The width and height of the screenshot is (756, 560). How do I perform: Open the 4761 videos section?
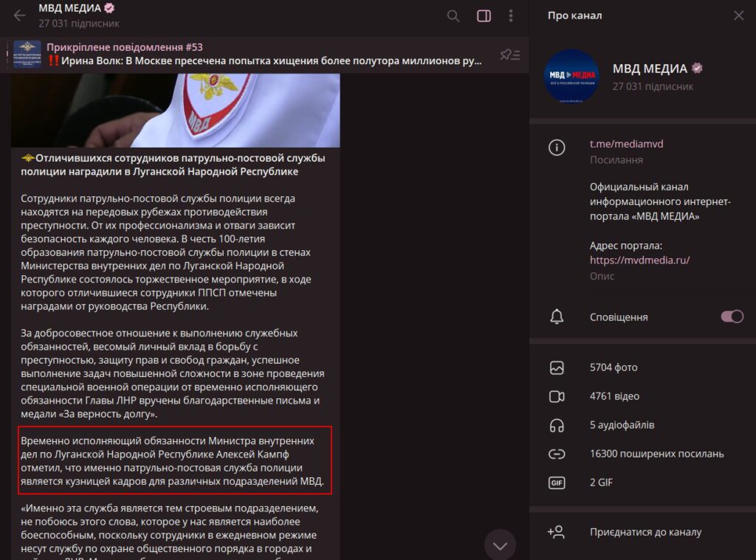[x=614, y=396]
